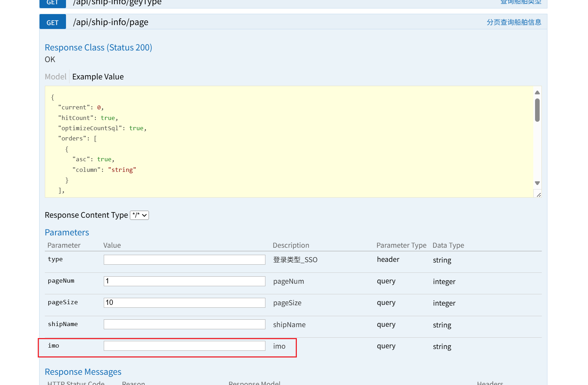This screenshot has height=385, width=588.
Task: Click the type parameter name
Action: tap(55, 259)
